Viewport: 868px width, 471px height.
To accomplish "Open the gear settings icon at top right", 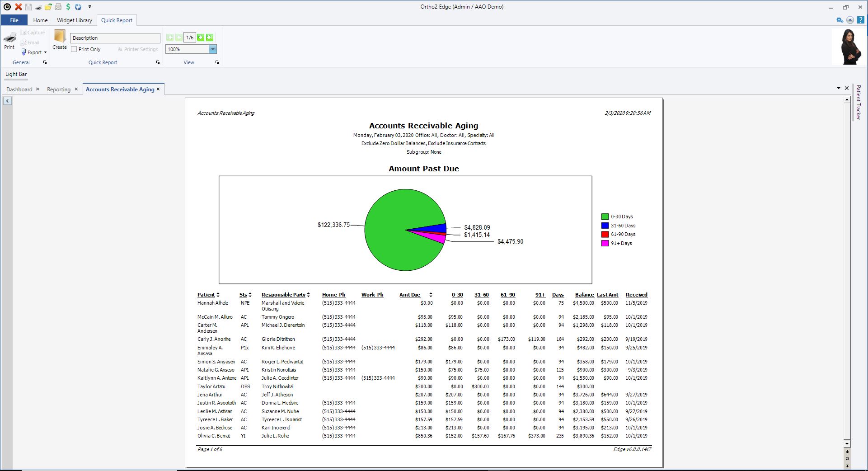I will click(840, 20).
